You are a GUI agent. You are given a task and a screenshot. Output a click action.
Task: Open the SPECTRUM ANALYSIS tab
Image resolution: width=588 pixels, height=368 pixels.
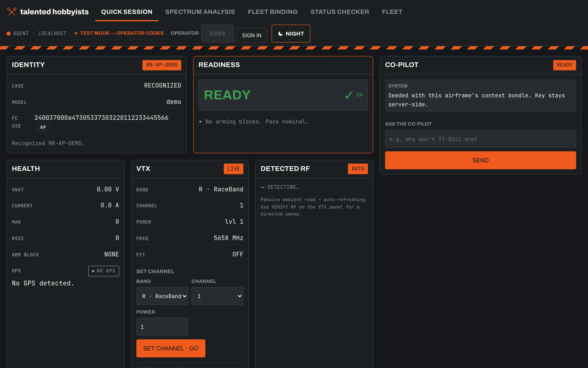[200, 12]
